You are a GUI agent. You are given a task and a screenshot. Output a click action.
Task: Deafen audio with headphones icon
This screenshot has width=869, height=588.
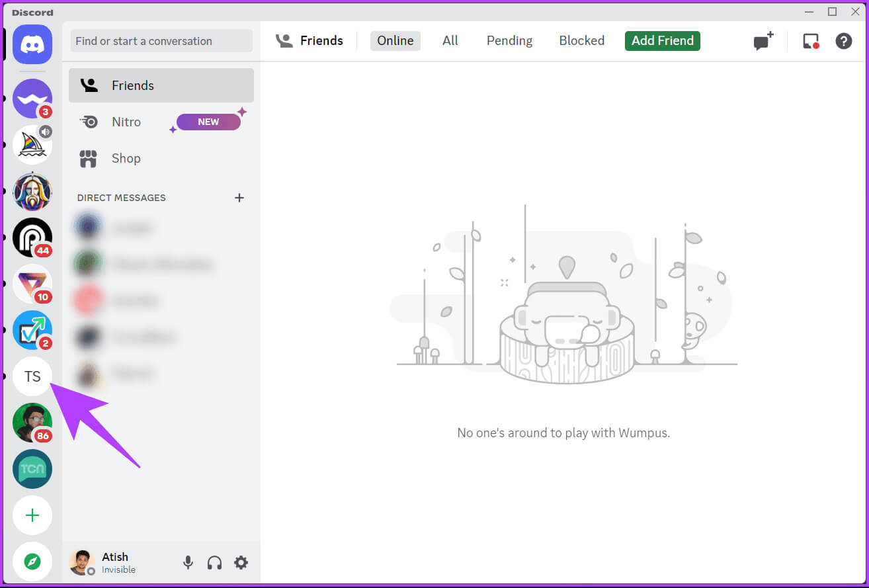click(214, 563)
